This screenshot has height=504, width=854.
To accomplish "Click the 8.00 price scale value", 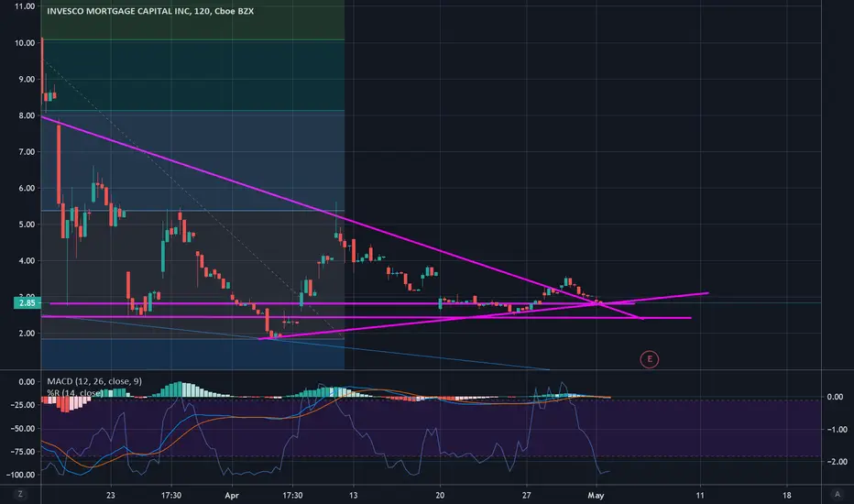I will (x=27, y=115).
